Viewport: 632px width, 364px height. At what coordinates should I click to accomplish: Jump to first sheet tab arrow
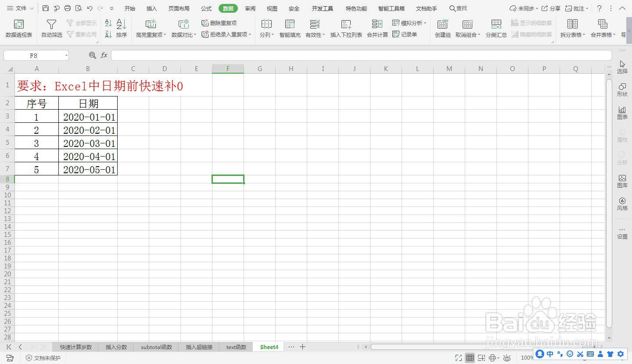(9, 347)
